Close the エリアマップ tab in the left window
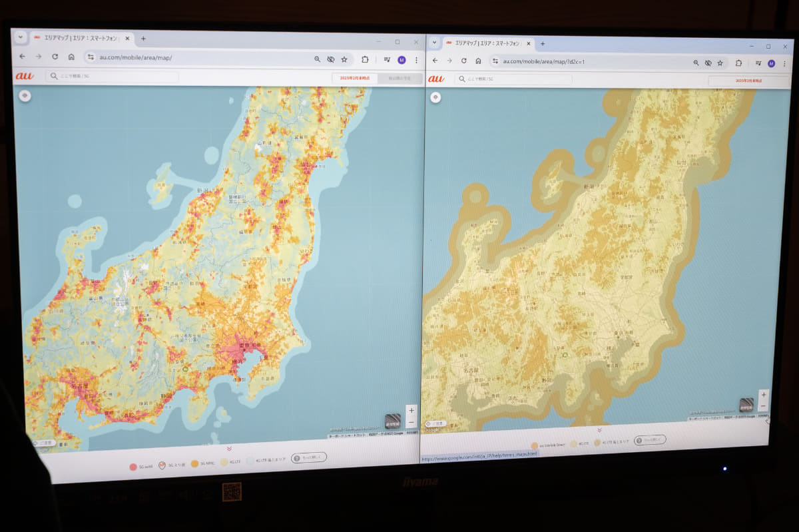799x532 pixels. [127, 39]
